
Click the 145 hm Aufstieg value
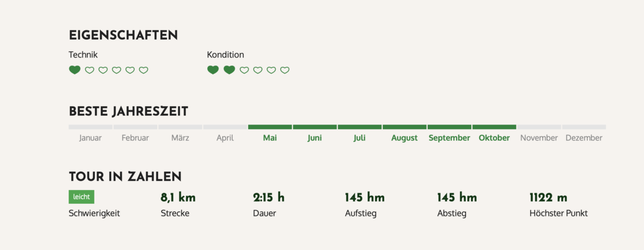click(365, 197)
